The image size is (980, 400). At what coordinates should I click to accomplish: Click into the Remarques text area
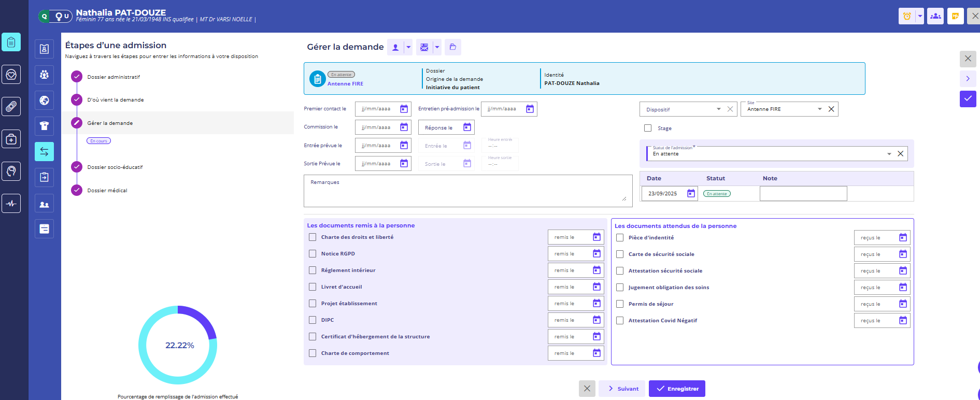466,191
